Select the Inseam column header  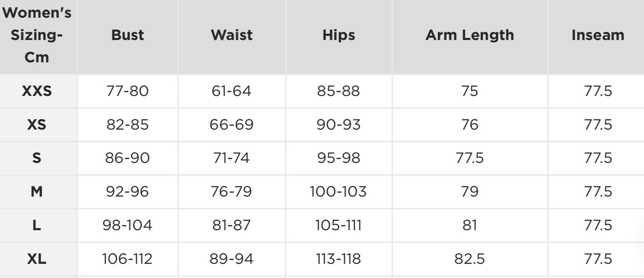click(598, 35)
